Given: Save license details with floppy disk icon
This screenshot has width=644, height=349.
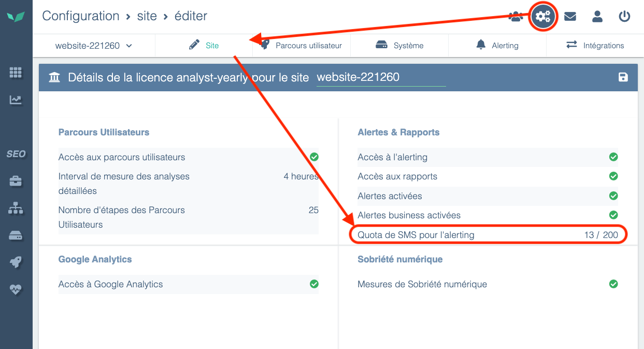Looking at the screenshot, I should [623, 77].
